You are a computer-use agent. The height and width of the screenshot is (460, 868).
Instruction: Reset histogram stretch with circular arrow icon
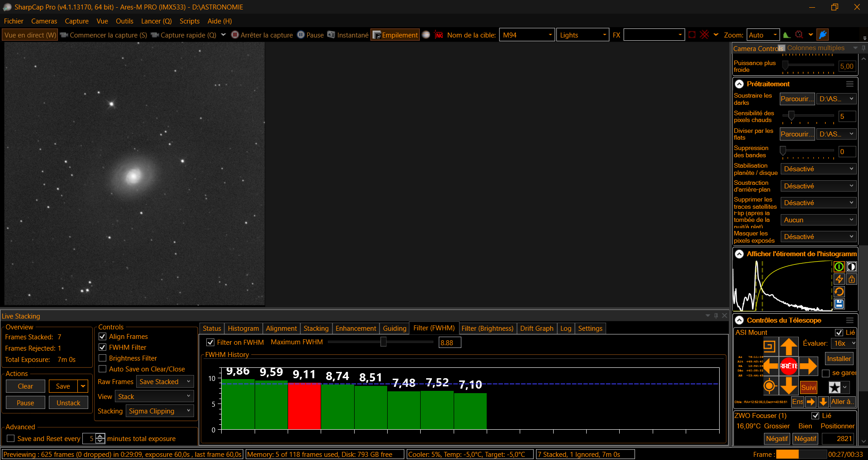point(839,292)
